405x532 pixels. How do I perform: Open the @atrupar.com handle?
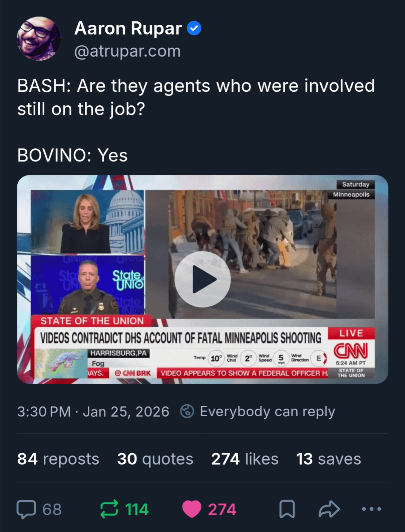[x=127, y=51]
